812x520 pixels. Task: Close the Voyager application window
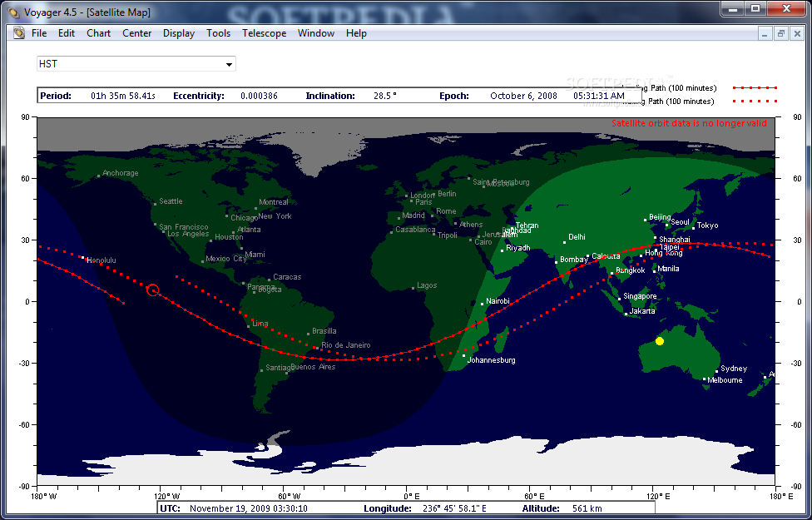[787, 7]
